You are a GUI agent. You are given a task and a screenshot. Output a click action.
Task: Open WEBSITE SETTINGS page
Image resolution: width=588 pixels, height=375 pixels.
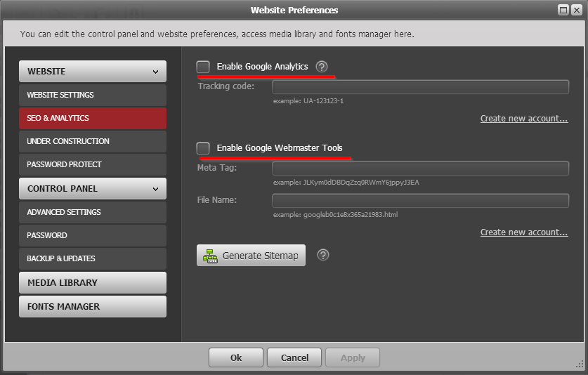point(93,95)
